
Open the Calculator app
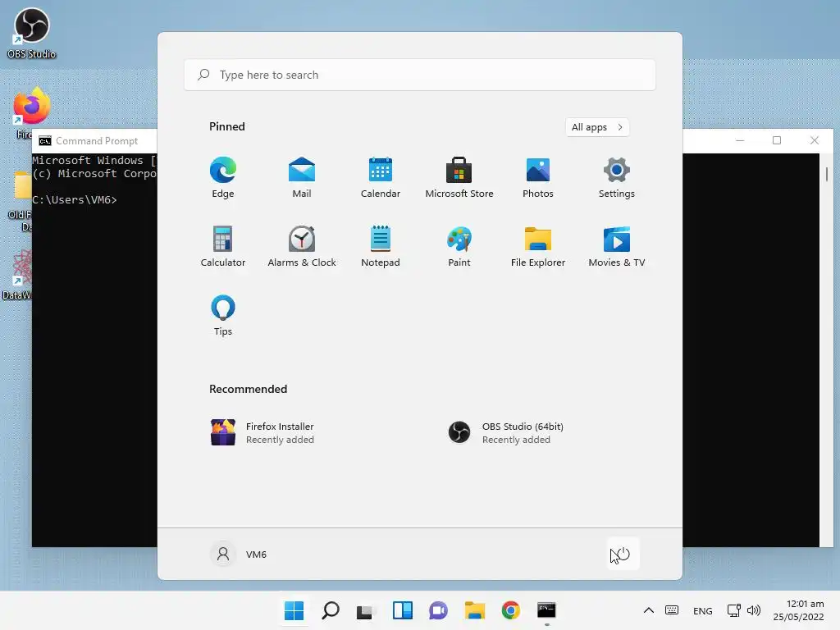tap(223, 246)
